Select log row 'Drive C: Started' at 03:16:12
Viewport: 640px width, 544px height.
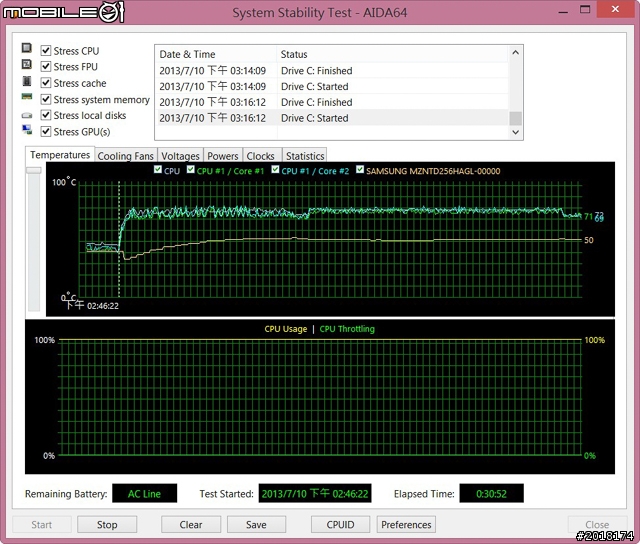pos(333,118)
